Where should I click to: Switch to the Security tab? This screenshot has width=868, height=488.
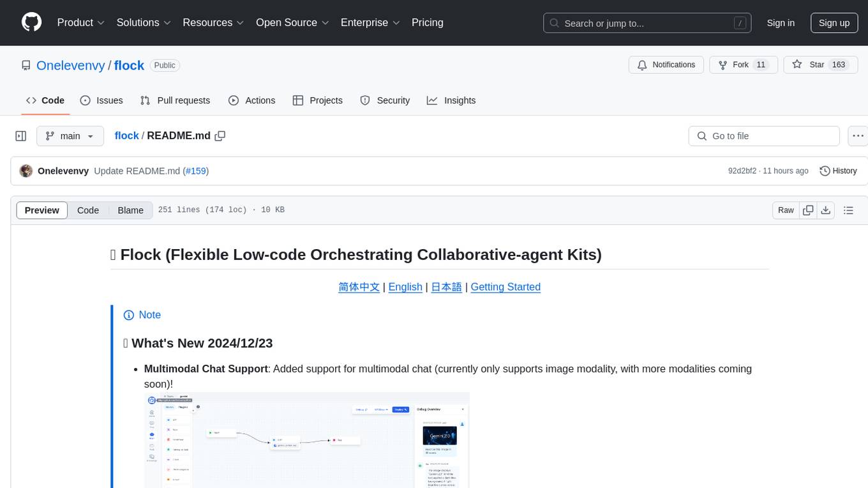click(385, 100)
